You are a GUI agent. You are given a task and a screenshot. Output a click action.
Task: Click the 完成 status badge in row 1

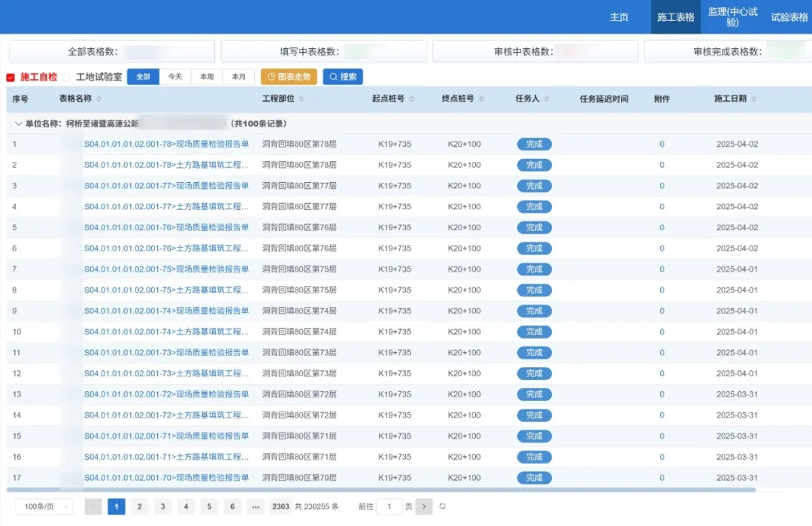(x=534, y=144)
